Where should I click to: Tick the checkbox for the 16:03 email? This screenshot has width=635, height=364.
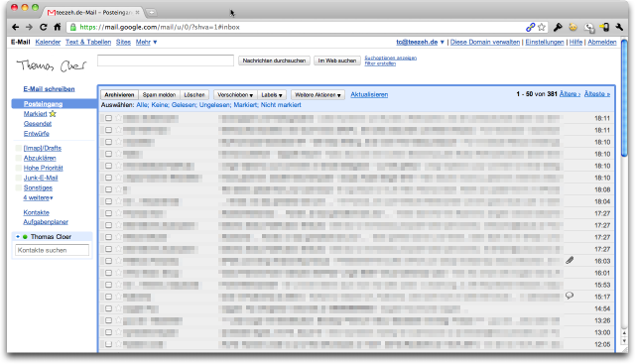point(108,261)
